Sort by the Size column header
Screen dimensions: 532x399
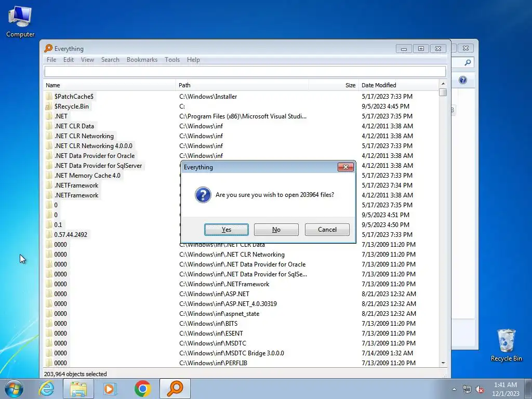334,85
